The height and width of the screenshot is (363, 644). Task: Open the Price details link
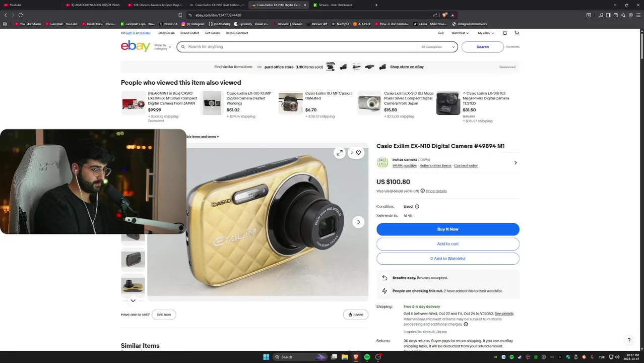[x=436, y=191]
